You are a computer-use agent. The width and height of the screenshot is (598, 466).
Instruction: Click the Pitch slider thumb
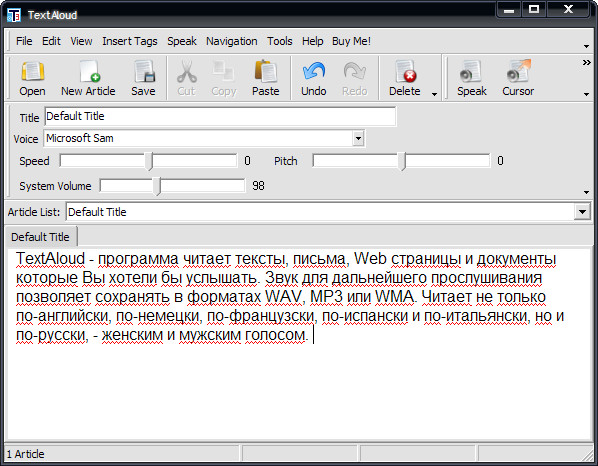click(402, 161)
